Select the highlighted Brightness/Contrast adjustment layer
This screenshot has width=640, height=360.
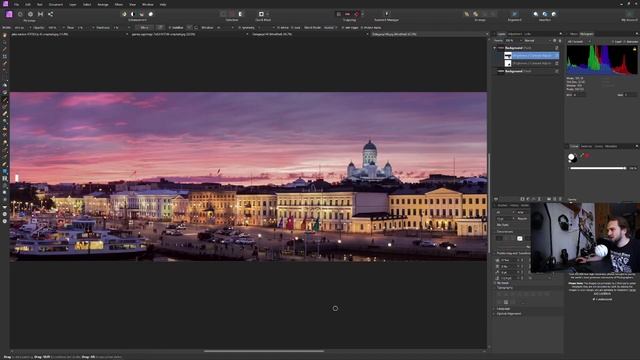point(531,56)
